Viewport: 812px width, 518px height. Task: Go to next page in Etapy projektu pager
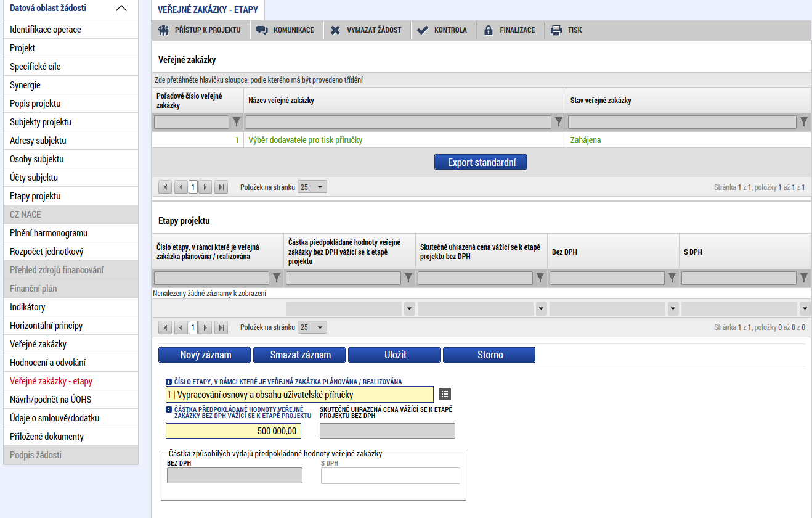(205, 327)
